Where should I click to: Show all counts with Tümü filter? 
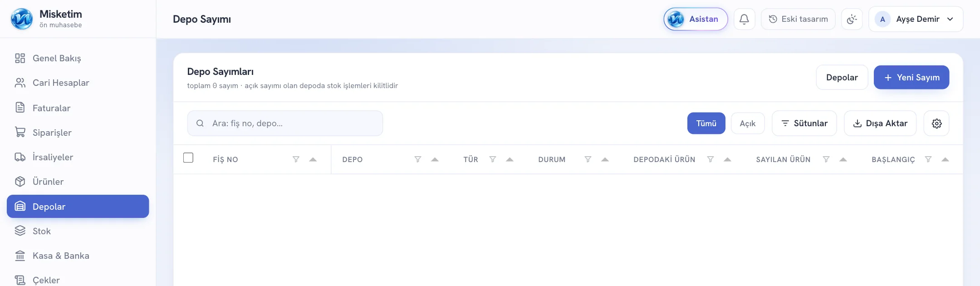pos(706,123)
